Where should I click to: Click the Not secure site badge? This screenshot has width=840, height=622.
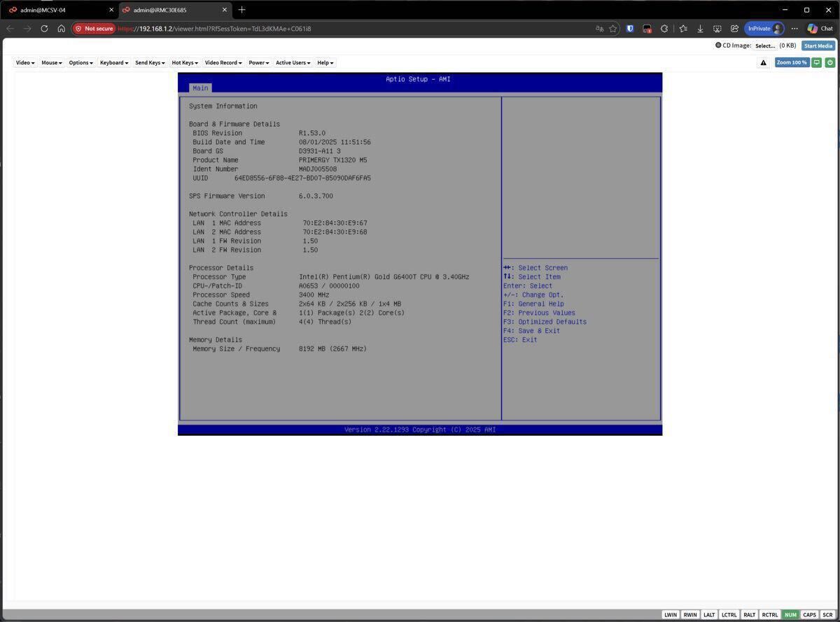point(94,29)
